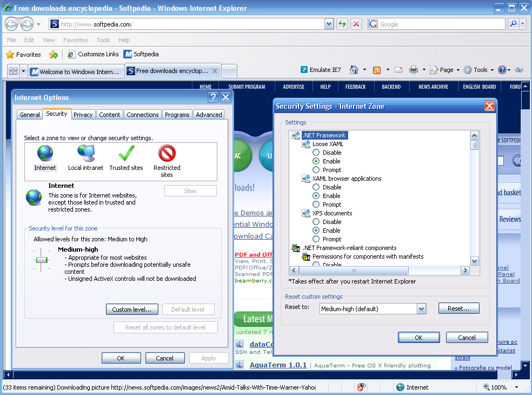This screenshot has height=395, width=532.
Task: Switch to the Advanced tab
Action: [x=209, y=115]
